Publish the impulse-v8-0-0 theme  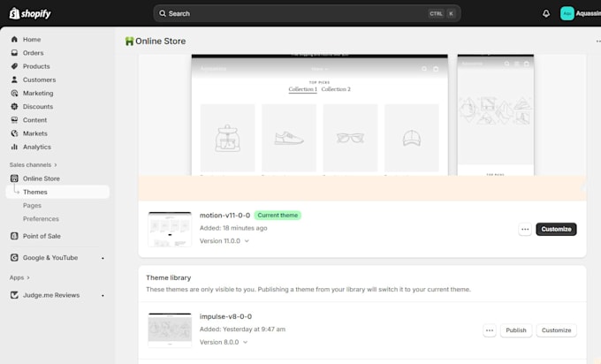point(516,330)
